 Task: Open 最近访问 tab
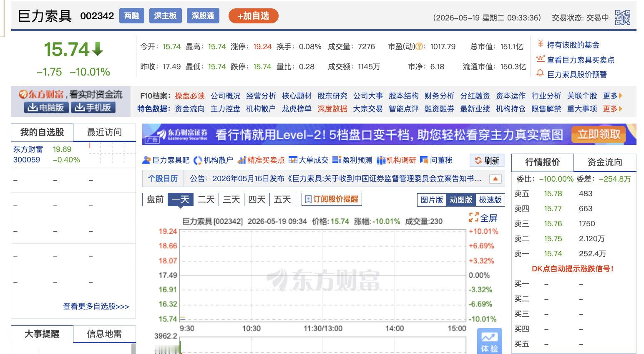tap(104, 132)
